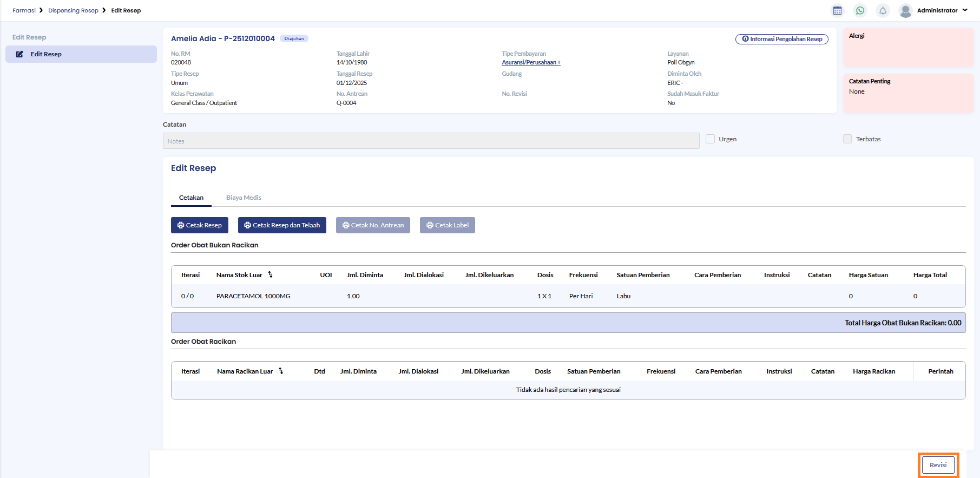The width and height of the screenshot is (980, 478).
Task: Click the Cetak Label button
Action: 448,225
